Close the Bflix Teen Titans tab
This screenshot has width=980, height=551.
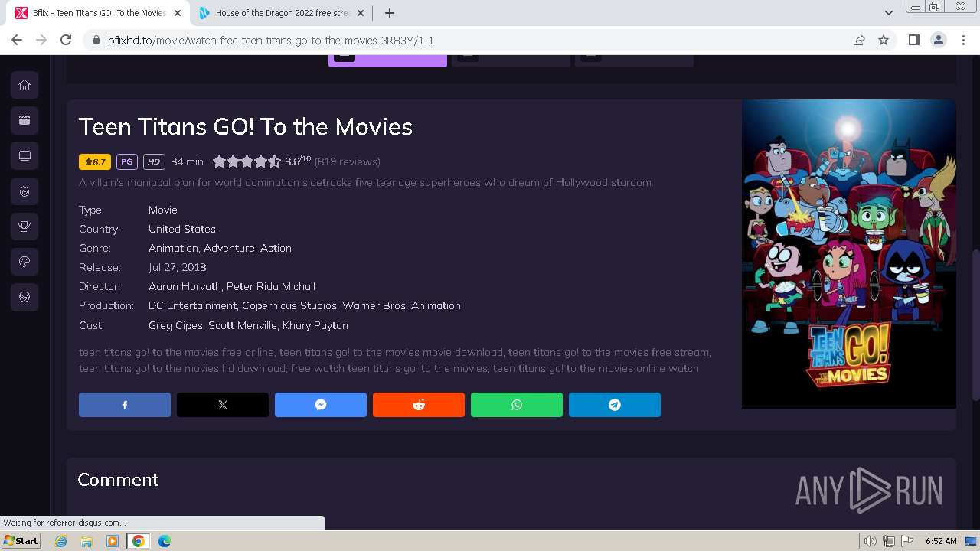[x=178, y=13]
